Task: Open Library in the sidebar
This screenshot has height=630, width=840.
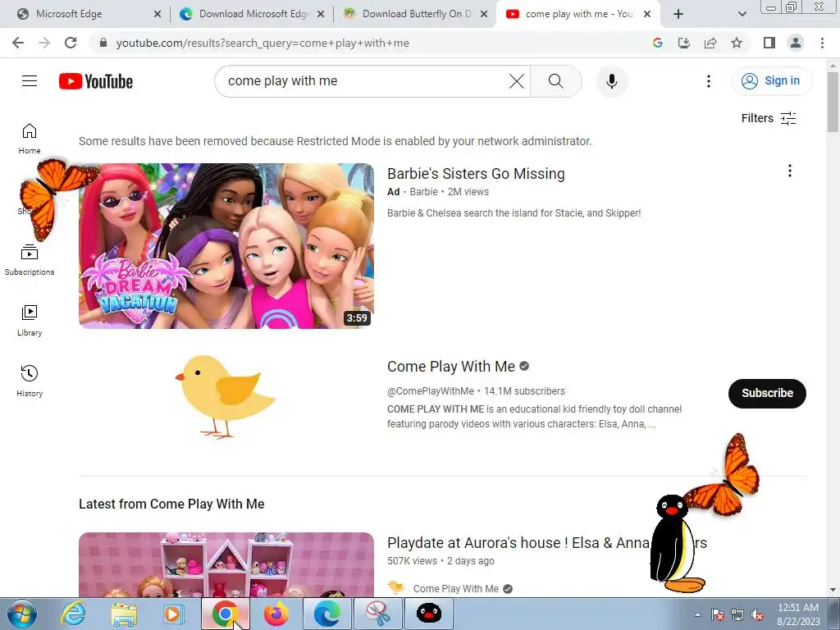Action: tap(30, 321)
